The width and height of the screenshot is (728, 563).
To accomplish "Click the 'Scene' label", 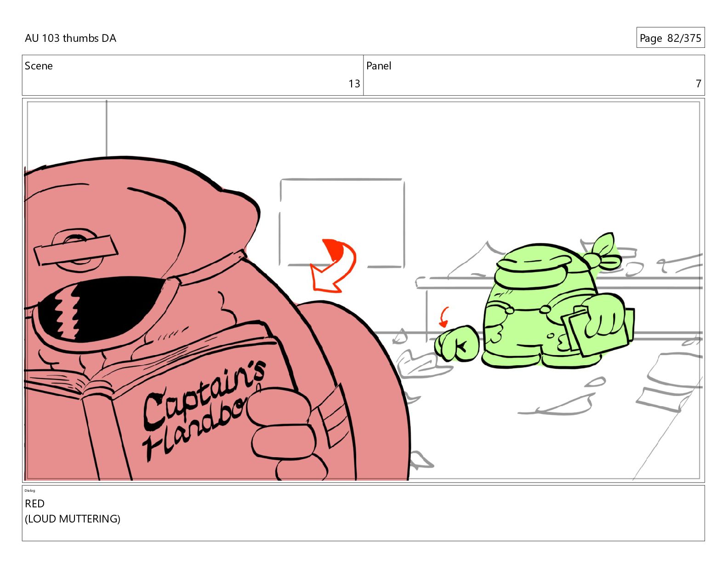I will 39,66.
